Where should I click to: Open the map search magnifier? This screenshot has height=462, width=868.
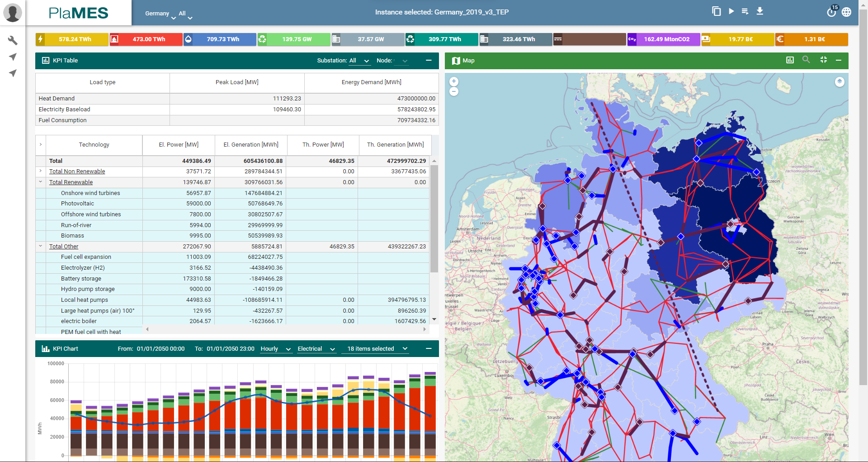click(806, 60)
